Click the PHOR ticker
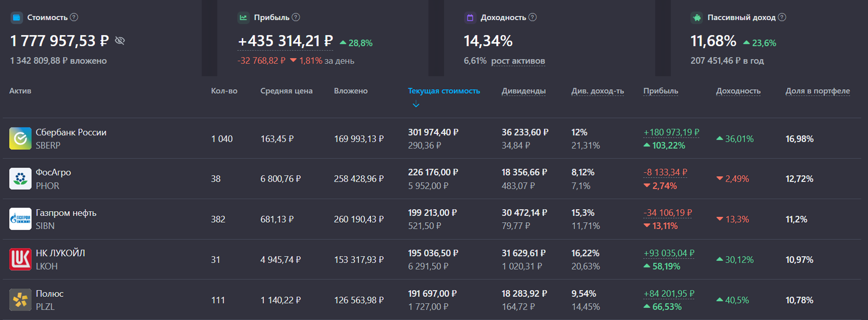The height and width of the screenshot is (320, 868). pos(47,186)
